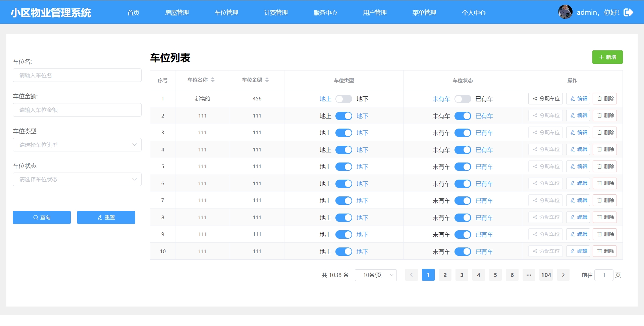Image resolution: width=644 pixels, height=326 pixels.
Task: Click the logout icon beside admin greeting
Action: click(x=628, y=12)
